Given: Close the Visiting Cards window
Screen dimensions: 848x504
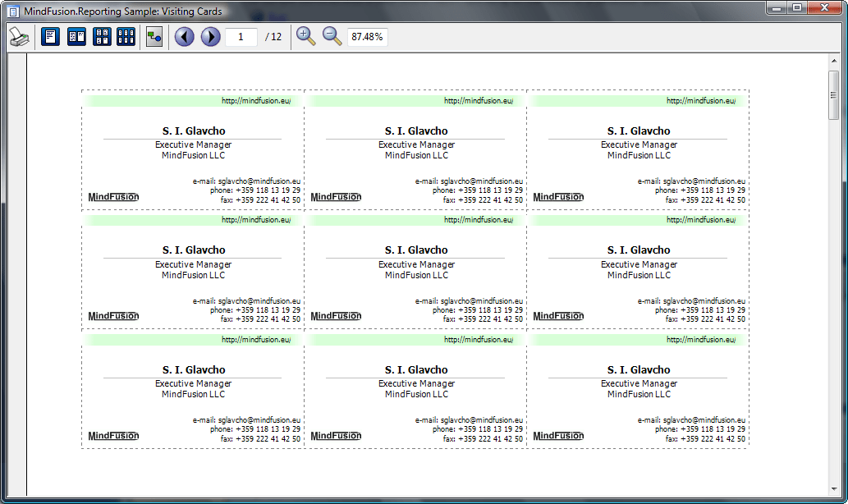Looking at the screenshot, I should coord(825,7).
